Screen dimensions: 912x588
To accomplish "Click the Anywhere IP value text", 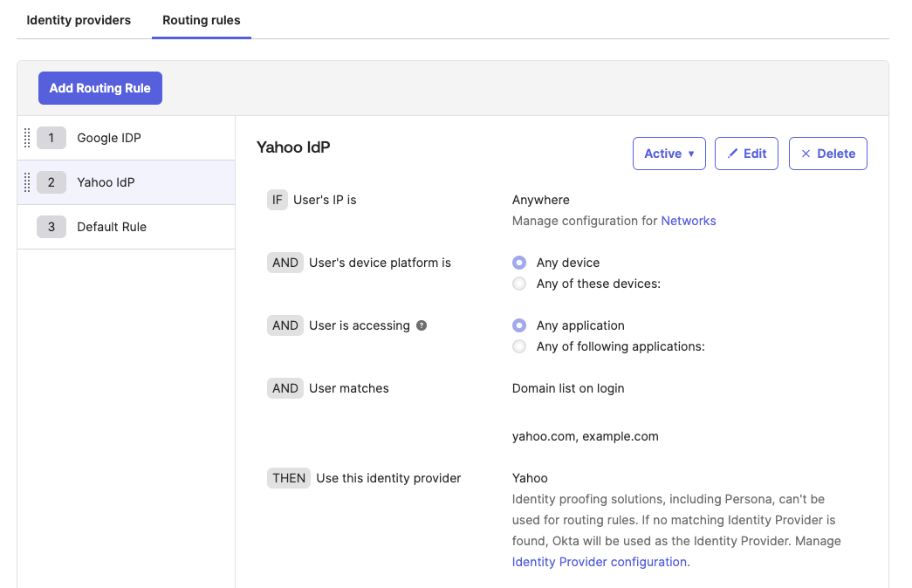I will pyautogui.click(x=541, y=200).
